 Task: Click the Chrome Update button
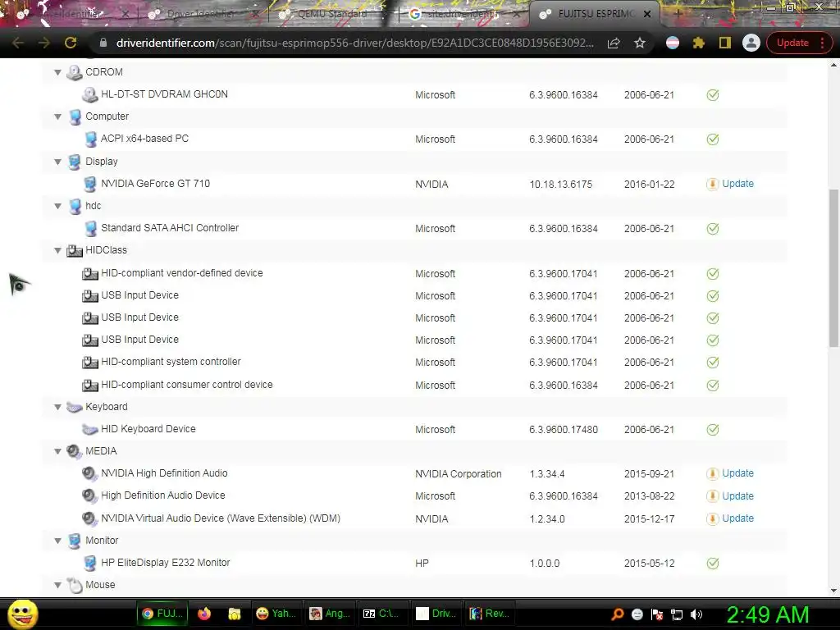pyautogui.click(x=792, y=43)
